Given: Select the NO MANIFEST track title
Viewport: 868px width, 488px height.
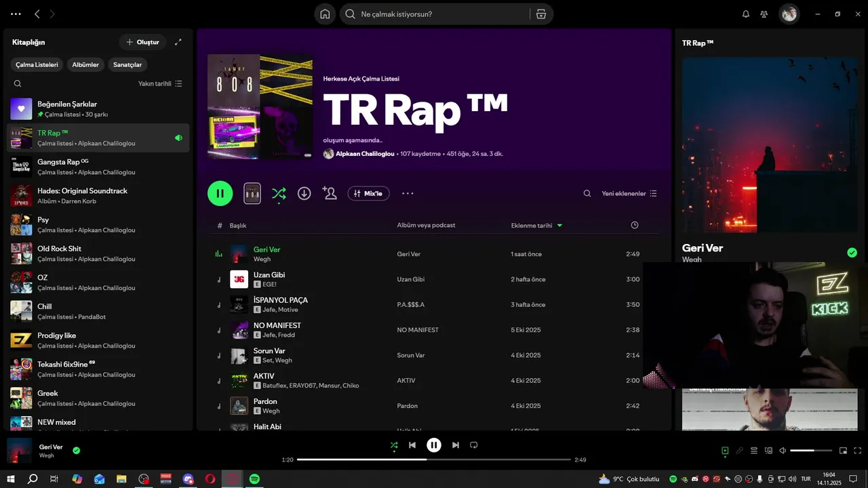Looking at the screenshot, I should click(x=277, y=325).
